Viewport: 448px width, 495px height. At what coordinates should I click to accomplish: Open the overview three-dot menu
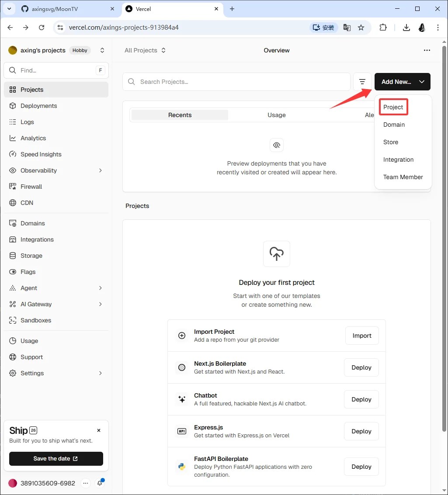pyautogui.click(x=427, y=50)
